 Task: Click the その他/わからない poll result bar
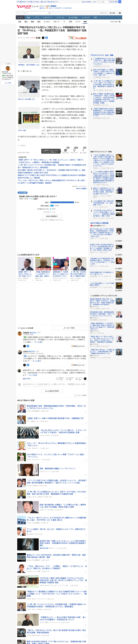click(x=51, y=209)
